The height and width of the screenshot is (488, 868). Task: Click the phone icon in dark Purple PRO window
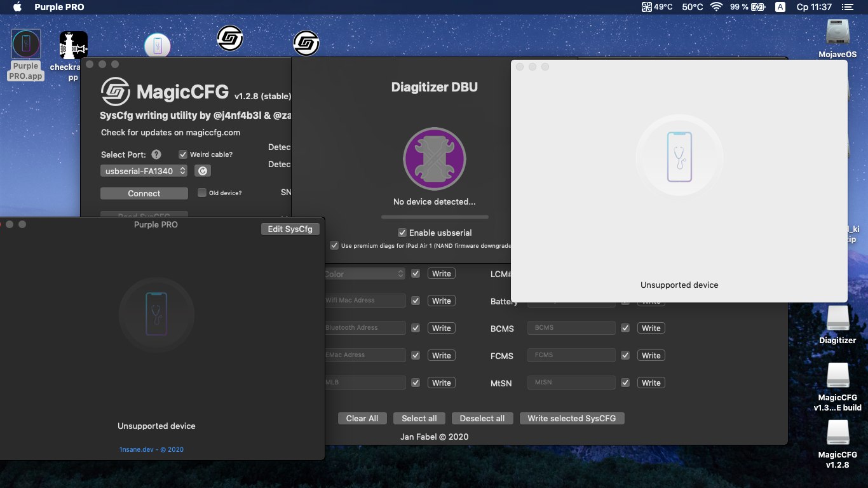(x=156, y=314)
